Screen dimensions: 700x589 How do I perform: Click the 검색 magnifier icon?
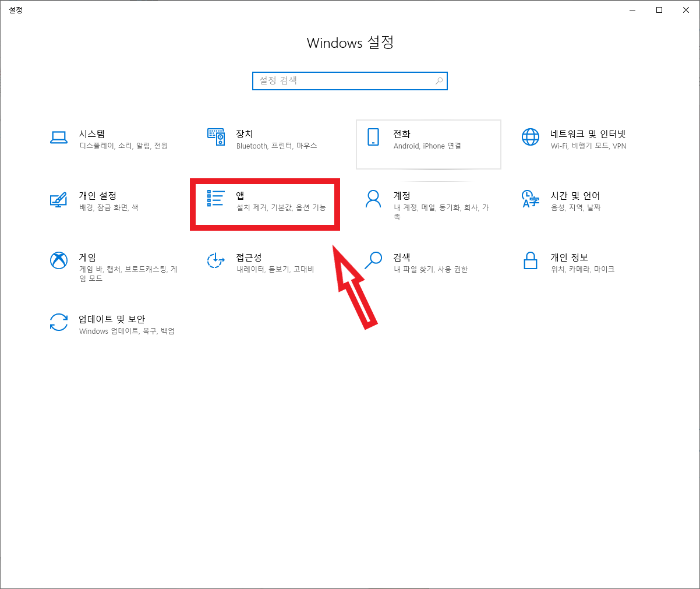pyautogui.click(x=373, y=260)
